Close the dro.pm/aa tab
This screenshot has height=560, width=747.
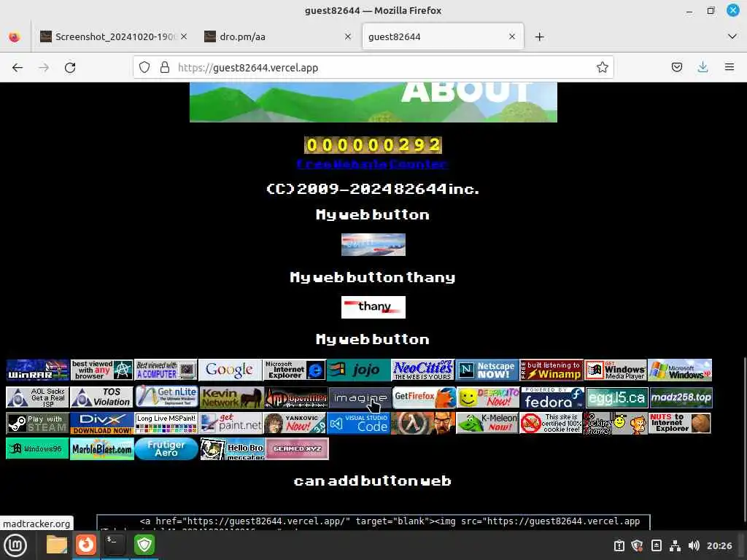coord(348,36)
